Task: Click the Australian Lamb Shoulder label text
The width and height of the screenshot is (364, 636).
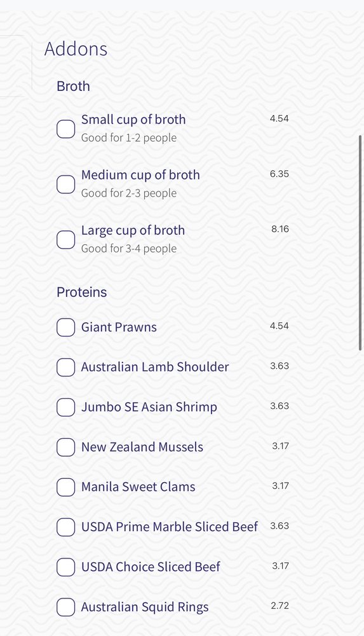Action: pos(155,367)
